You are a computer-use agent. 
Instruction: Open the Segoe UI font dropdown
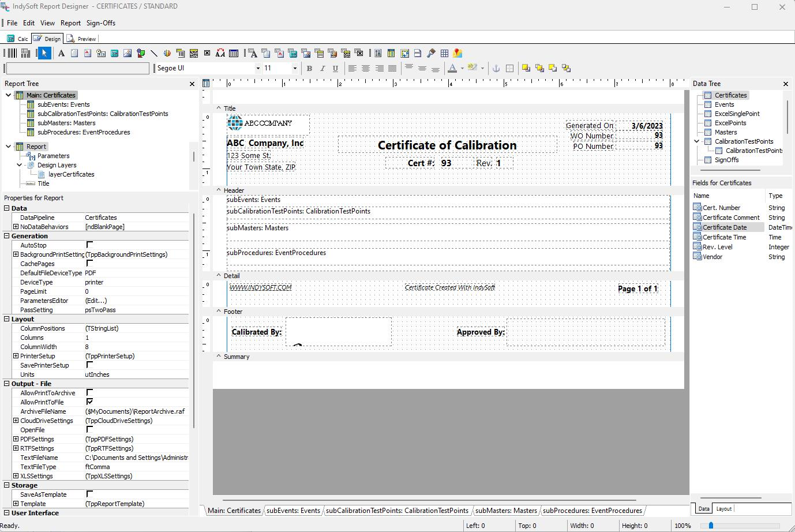click(x=258, y=68)
